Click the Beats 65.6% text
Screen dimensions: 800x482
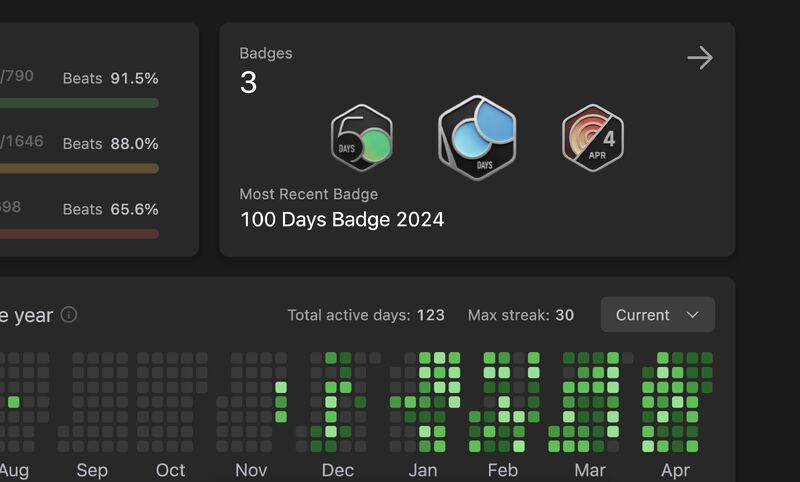pyautogui.click(x=110, y=209)
